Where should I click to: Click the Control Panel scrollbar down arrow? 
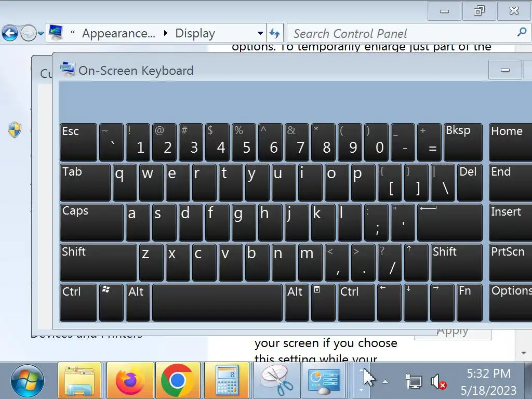pos(524,353)
